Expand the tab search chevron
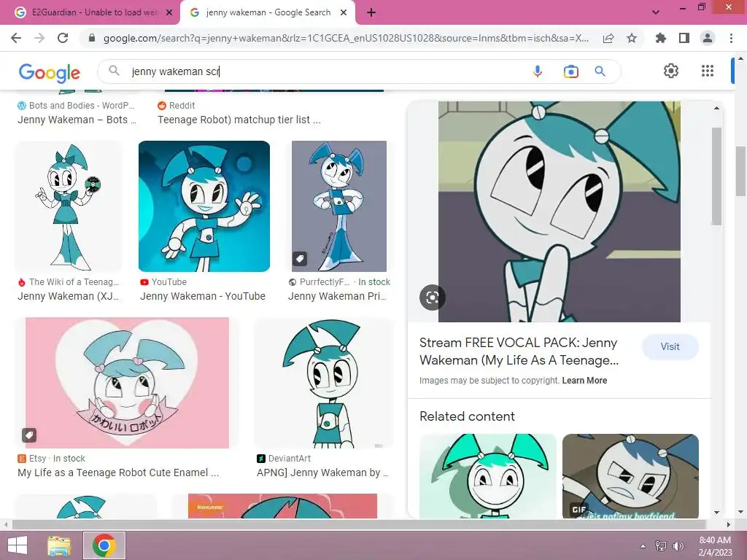The width and height of the screenshot is (747, 560). pyautogui.click(x=656, y=12)
